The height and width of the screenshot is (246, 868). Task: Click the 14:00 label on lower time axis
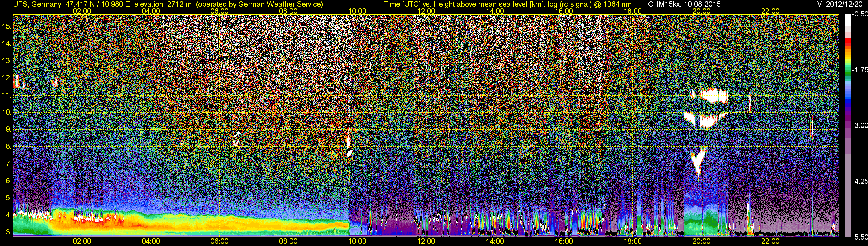tap(495, 241)
